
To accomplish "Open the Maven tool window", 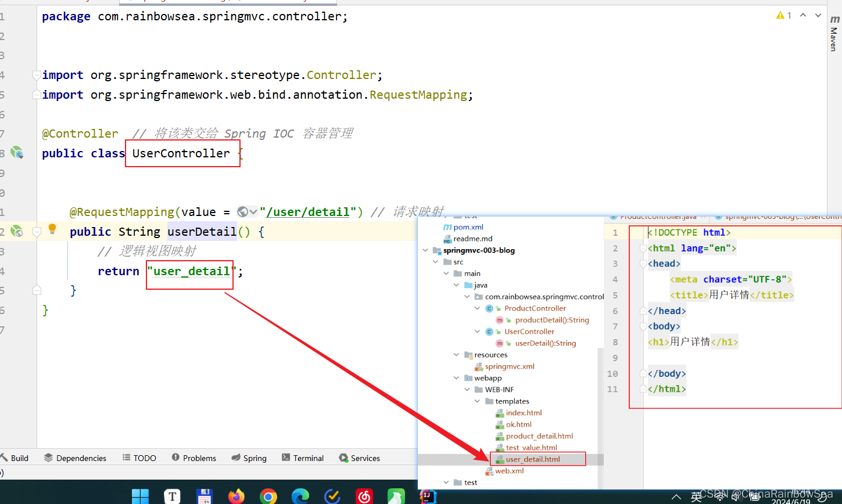I will [834, 34].
